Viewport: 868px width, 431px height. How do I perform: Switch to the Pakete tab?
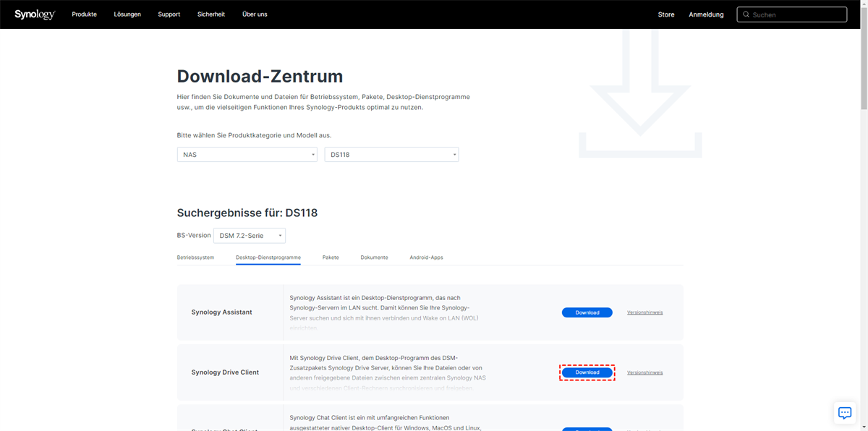(x=331, y=257)
